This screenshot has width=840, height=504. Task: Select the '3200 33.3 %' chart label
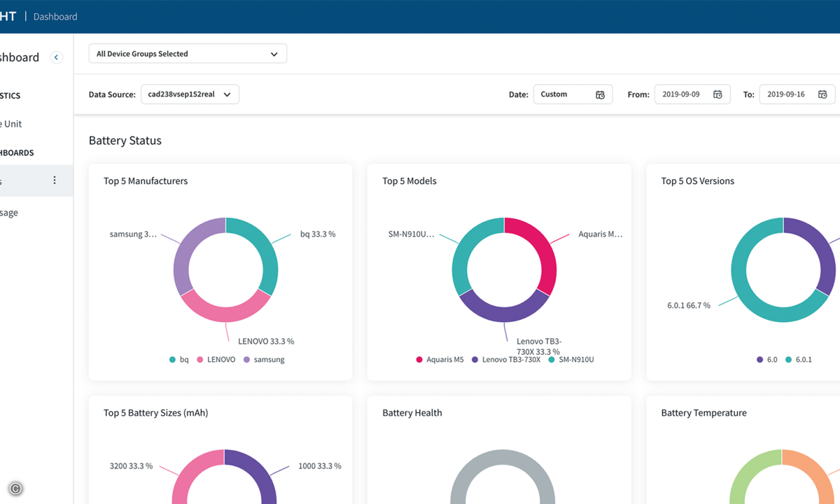tap(131, 466)
